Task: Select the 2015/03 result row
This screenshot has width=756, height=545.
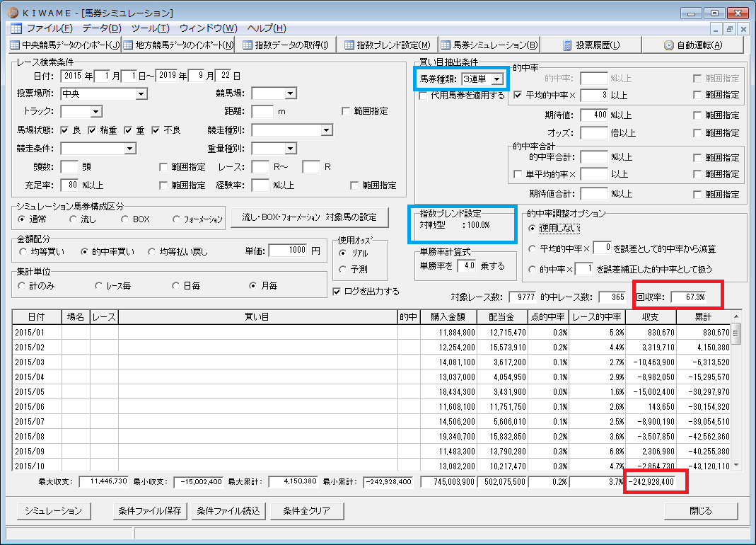Action: [x=371, y=362]
